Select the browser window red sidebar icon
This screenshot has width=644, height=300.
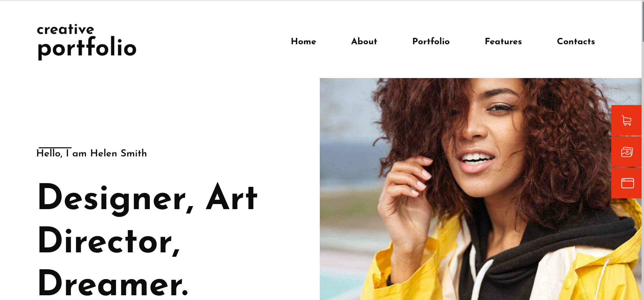click(626, 183)
